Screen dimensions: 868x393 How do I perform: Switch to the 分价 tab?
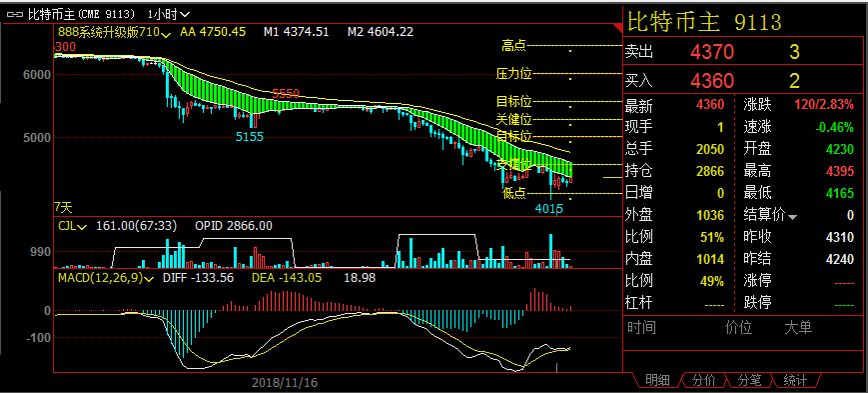pyautogui.click(x=703, y=380)
